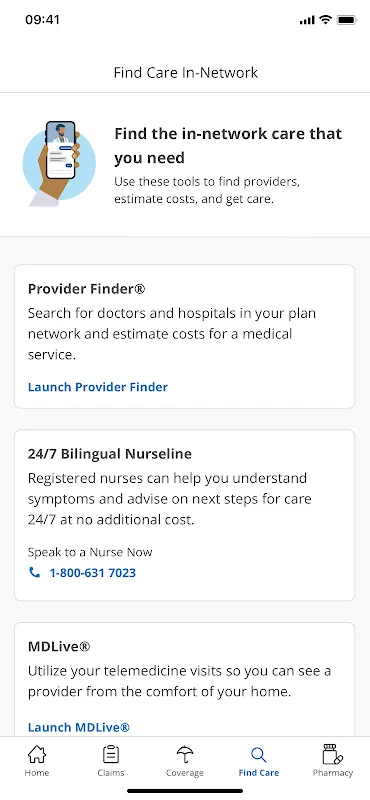The height and width of the screenshot is (800, 370).
Task: Launch Provider Finder link
Action: tap(98, 387)
